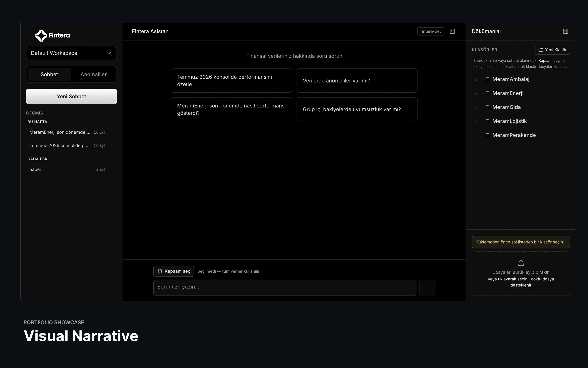Screen dimensions: 588x368
Task: Open history chat naber
Action: [67, 169]
